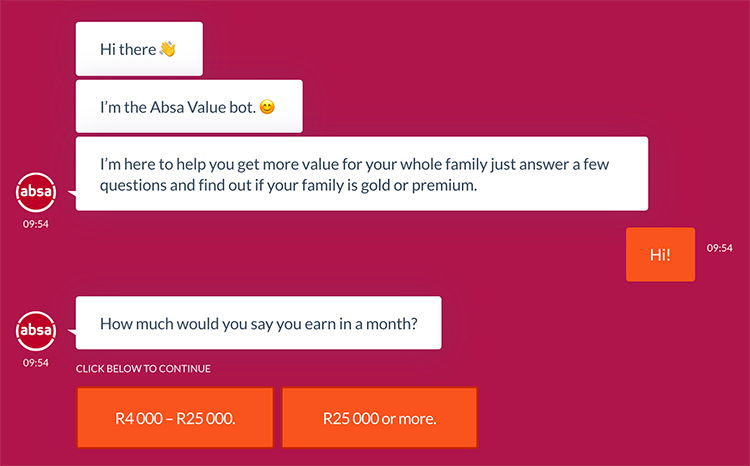750x466 pixels.
Task: Click the Absa avatar beside the intro message
Action: point(36,191)
